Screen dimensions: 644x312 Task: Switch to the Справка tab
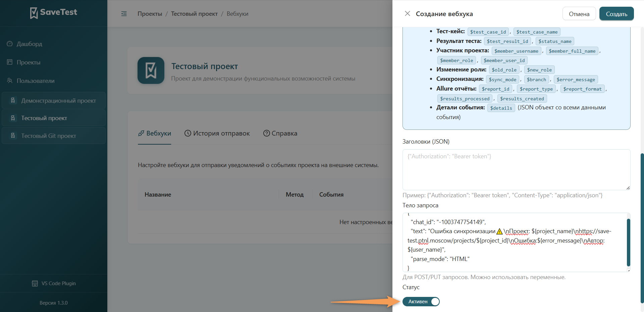(280, 133)
